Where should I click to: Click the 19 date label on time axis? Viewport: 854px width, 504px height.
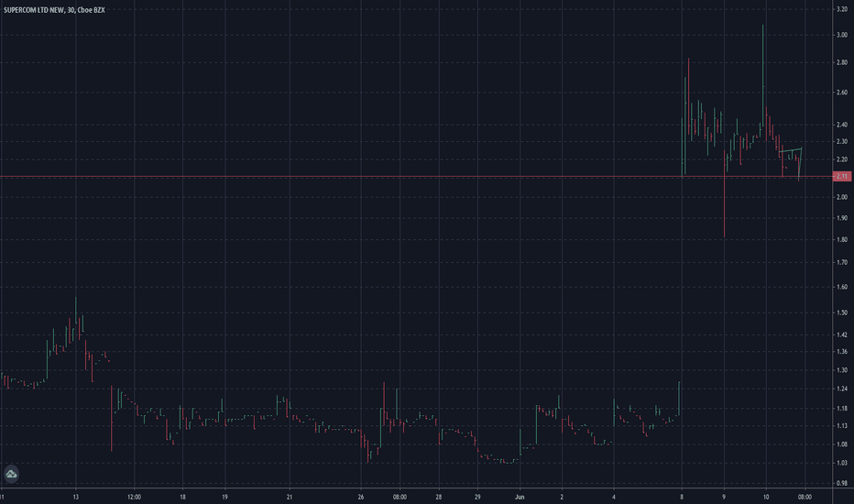click(x=224, y=497)
